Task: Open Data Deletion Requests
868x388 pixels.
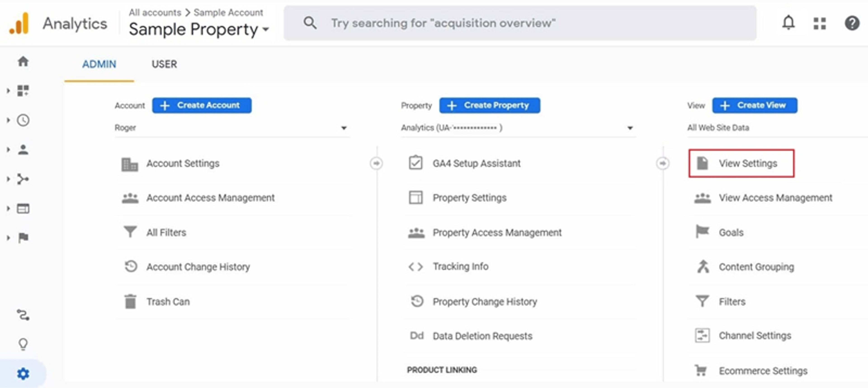Action: 483,336
